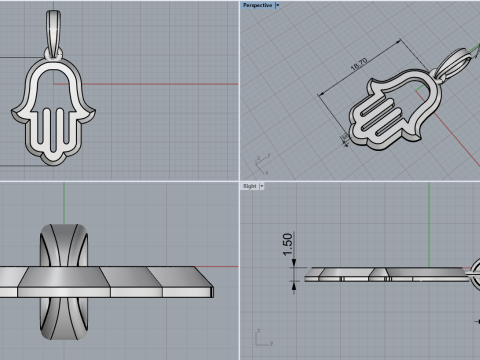
Task: Click the Right viewport title label
Action: 250,186
